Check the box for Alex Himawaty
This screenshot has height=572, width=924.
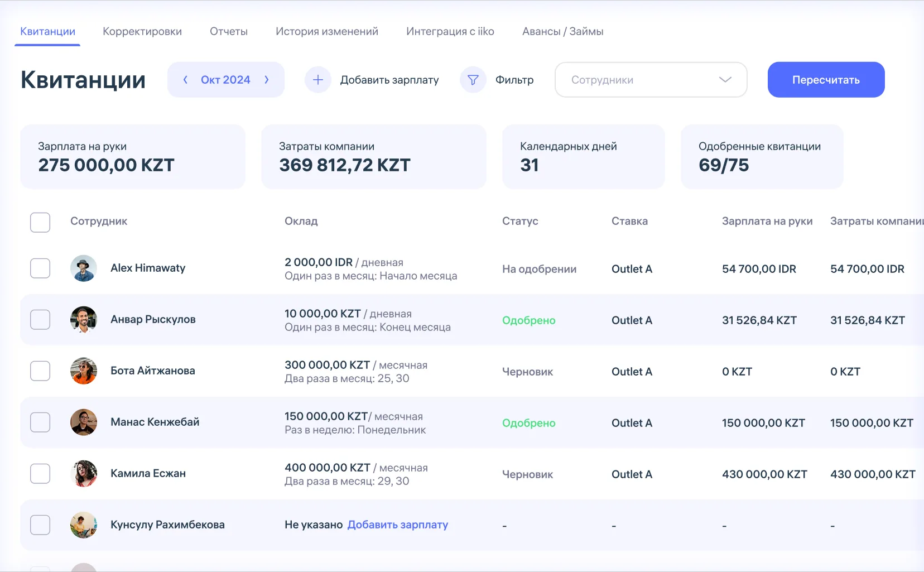(40, 268)
